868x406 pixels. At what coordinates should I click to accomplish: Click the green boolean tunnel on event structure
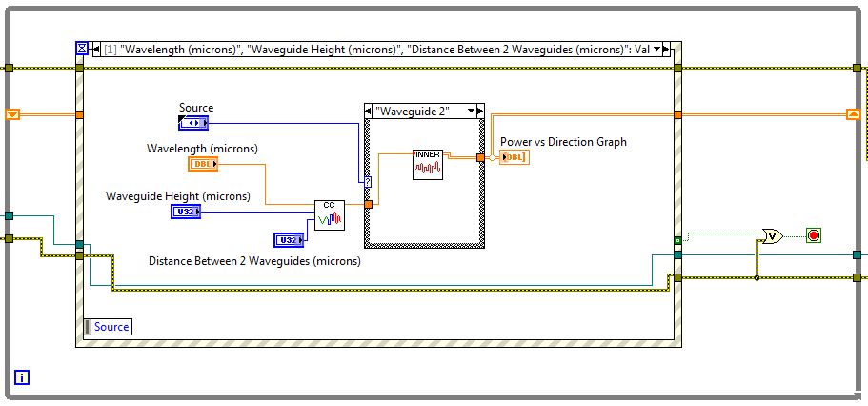[677, 240]
